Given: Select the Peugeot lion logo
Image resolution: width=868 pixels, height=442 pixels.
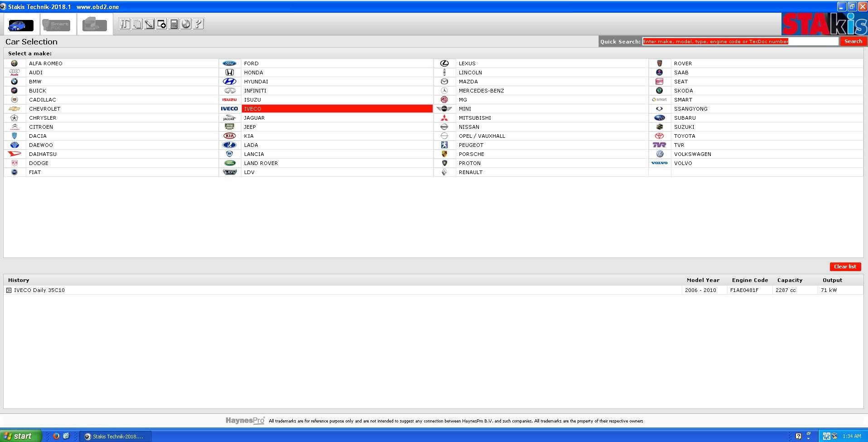Looking at the screenshot, I should click(x=444, y=145).
